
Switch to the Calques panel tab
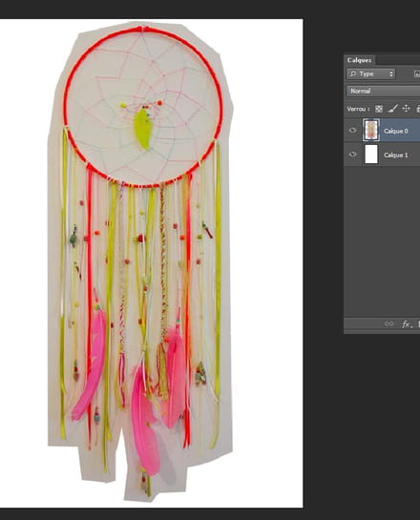[359, 60]
